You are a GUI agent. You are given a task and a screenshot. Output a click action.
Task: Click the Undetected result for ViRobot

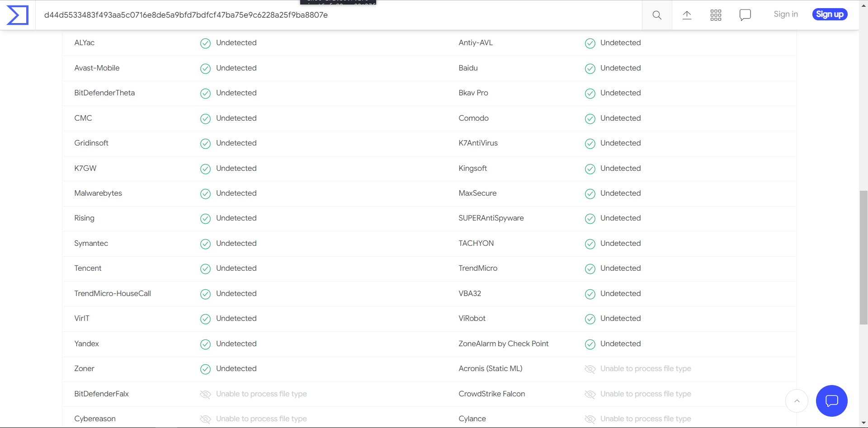(x=621, y=318)
